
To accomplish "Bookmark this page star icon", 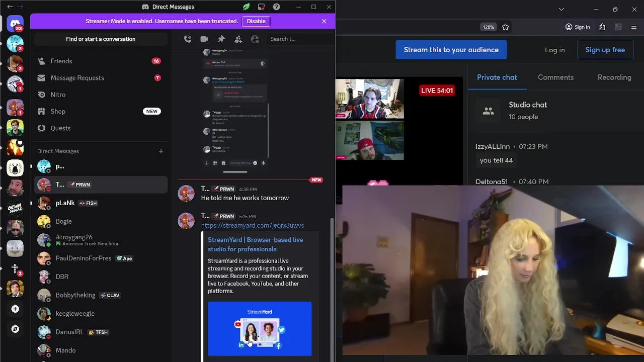I will 506,27.
